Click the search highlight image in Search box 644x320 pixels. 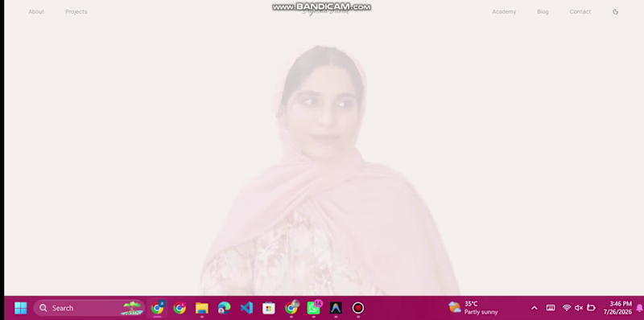(132, 308)
